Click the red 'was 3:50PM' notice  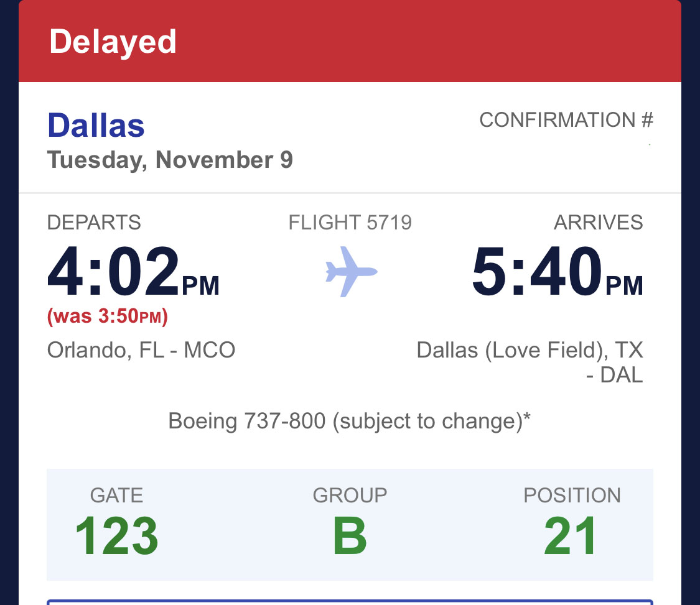click(x=108, y=317)
